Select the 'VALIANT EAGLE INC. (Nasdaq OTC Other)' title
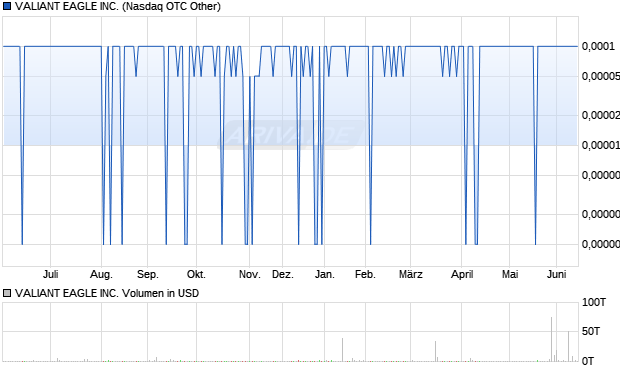620x371 pixels. 118,6
